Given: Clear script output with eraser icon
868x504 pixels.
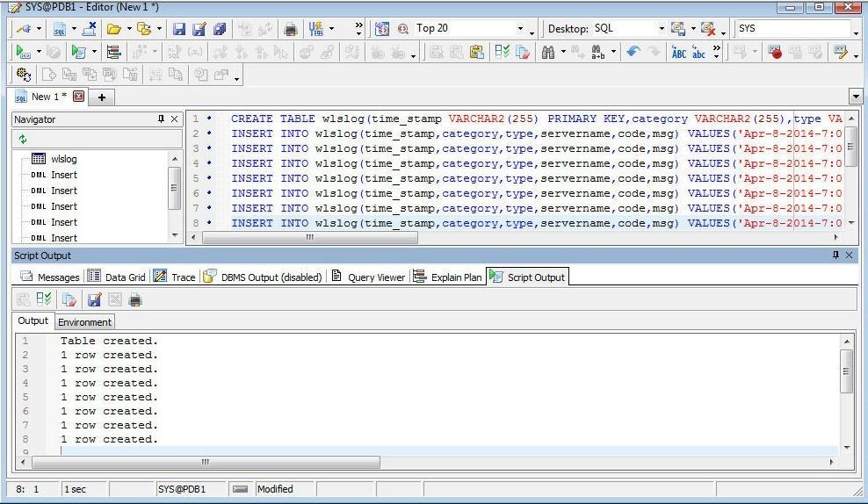Looking at the screenshot, I should pos(69,300).
